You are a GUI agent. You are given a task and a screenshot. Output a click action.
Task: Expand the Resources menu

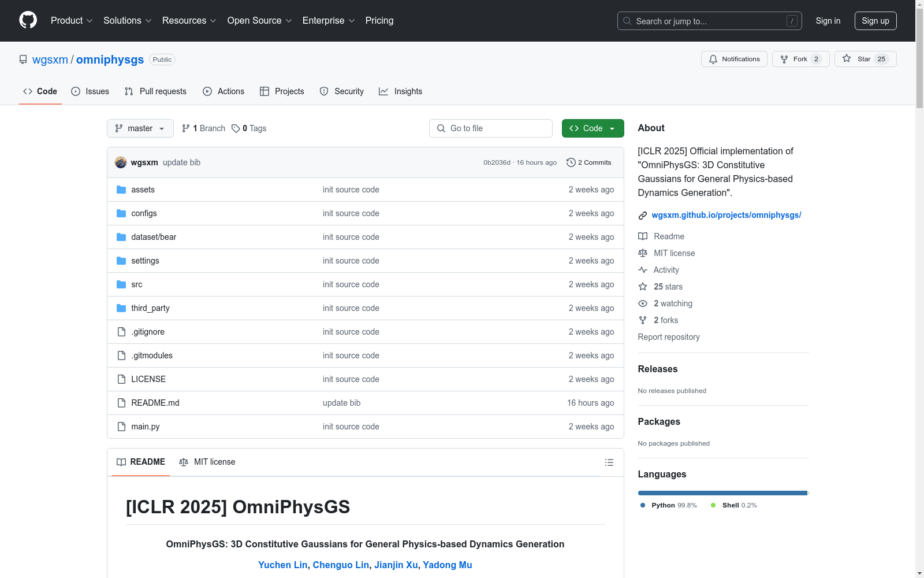(x=189, y=21)
